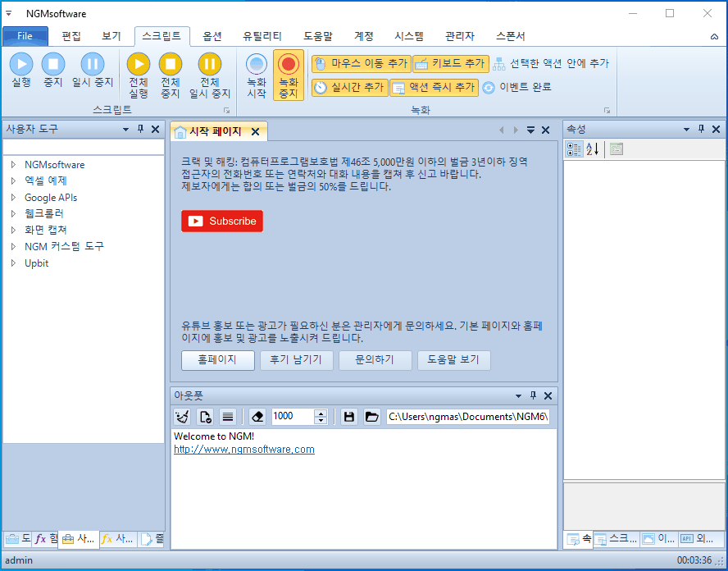Click the open folder icon in Output
728x571 pixels.
(x=371, y=417)
